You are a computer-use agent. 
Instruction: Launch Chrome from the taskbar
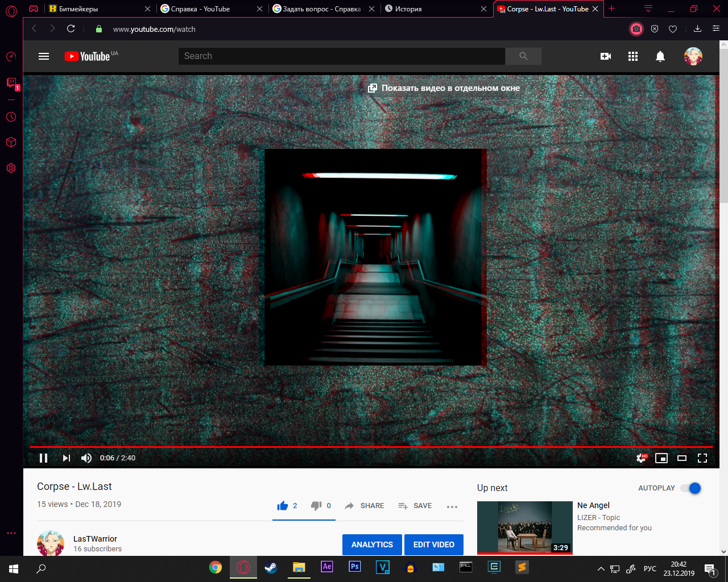click(x=216, y=567)
